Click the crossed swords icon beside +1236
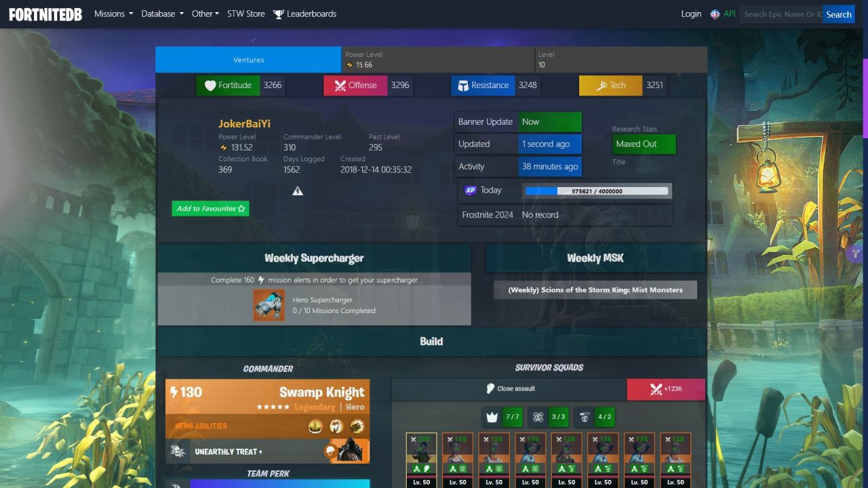The width and height of the screenshot is (868, 488). pos(656,389)
